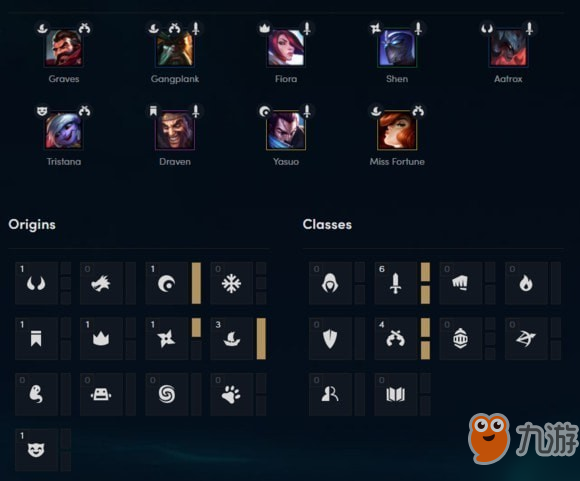Click the Origins section heading

(32, 225)
